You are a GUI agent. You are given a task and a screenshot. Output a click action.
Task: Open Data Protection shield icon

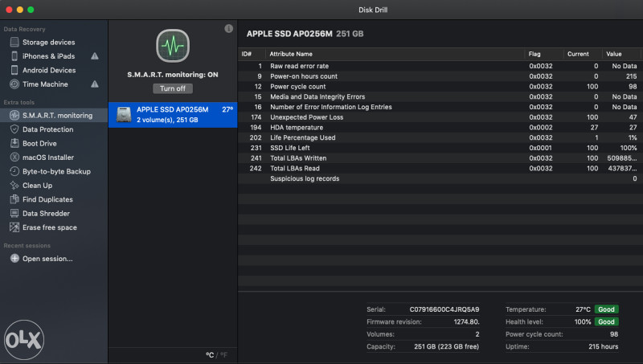pos(14,129)
